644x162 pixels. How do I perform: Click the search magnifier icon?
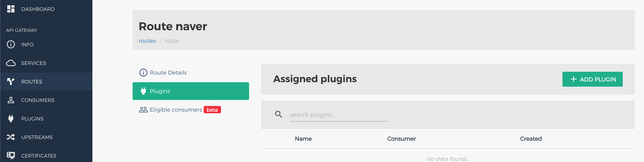pos(278,114)
